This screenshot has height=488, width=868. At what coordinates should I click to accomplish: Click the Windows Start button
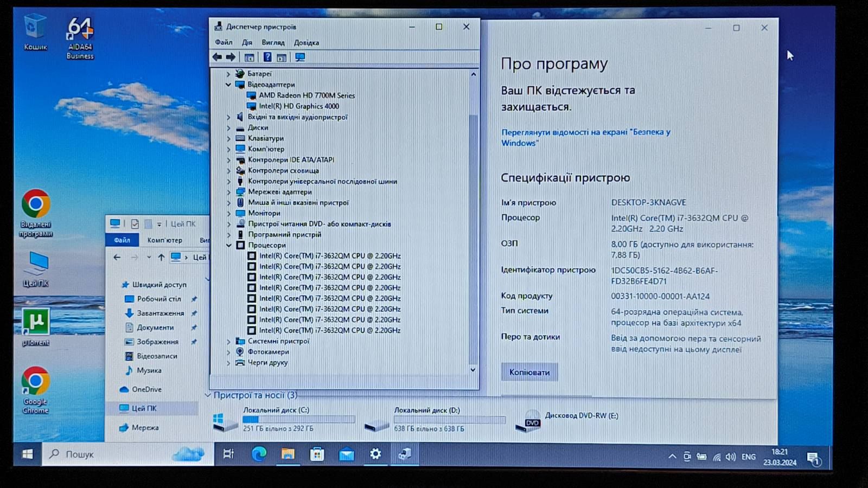point(28,454)
